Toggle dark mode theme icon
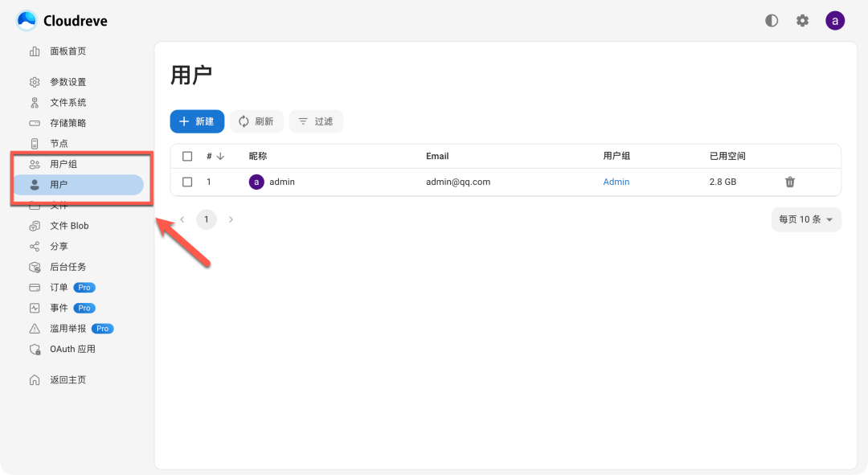This screenshot has width=868, height=475. (772, 21)
